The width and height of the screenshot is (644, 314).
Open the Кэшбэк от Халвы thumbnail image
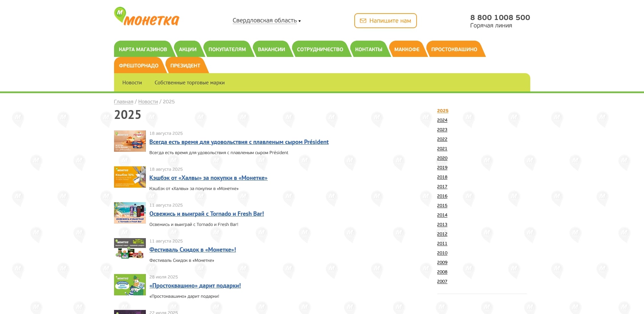point(130,177)
